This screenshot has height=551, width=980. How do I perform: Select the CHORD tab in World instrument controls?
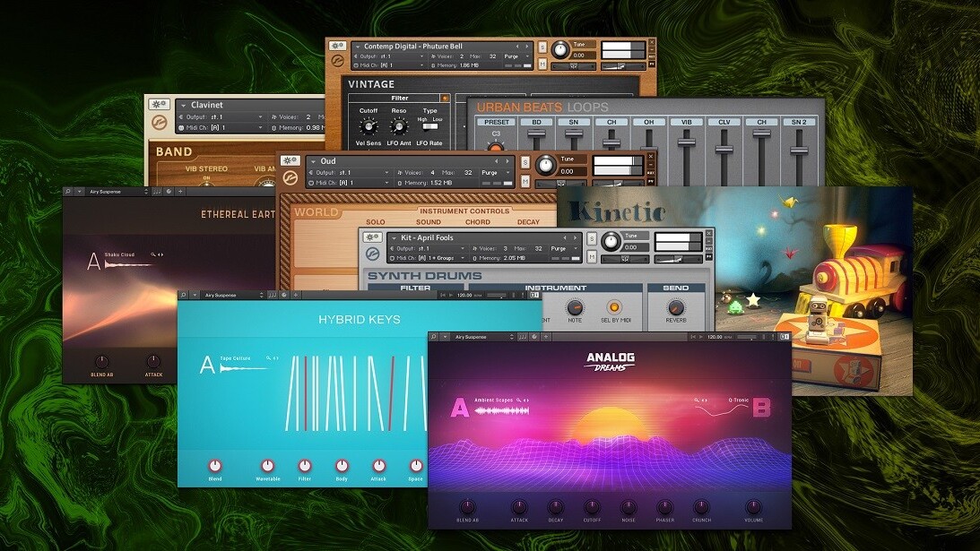click(477, 222)
